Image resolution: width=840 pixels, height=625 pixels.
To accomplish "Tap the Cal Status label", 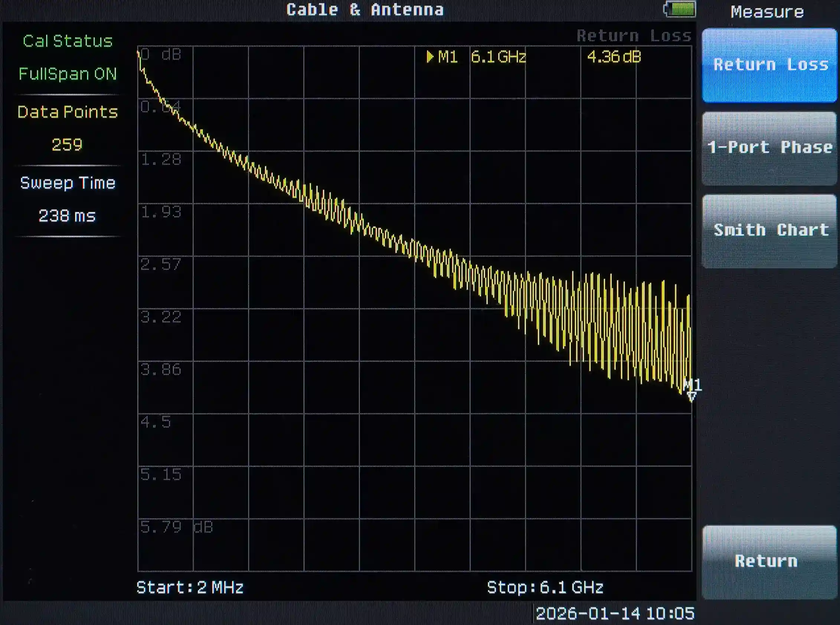I will click(x=68, y=41).
